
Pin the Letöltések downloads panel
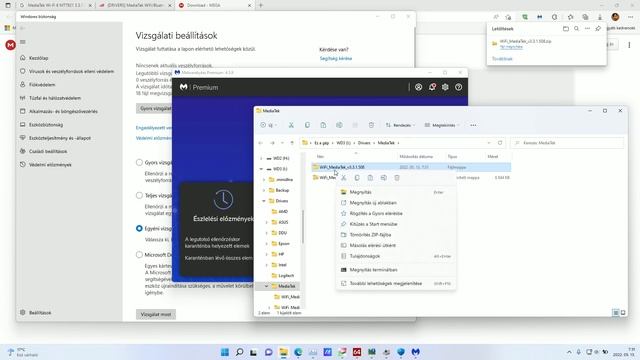click(x=598, y=29)
